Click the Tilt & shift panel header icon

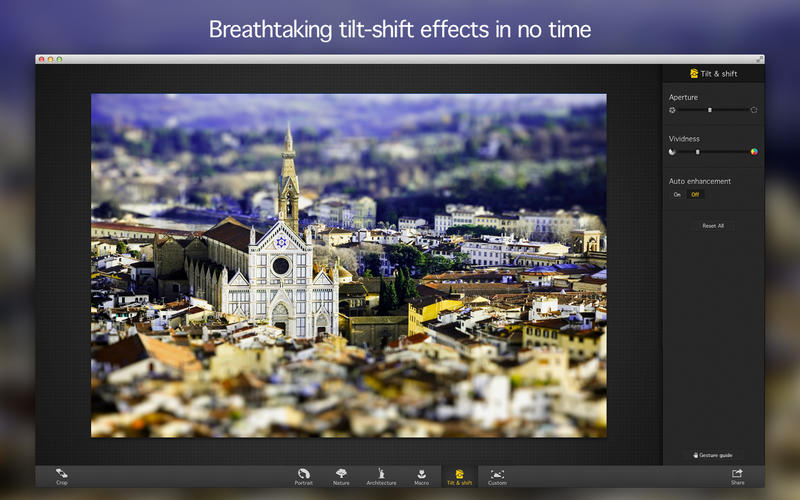(694, 73)
